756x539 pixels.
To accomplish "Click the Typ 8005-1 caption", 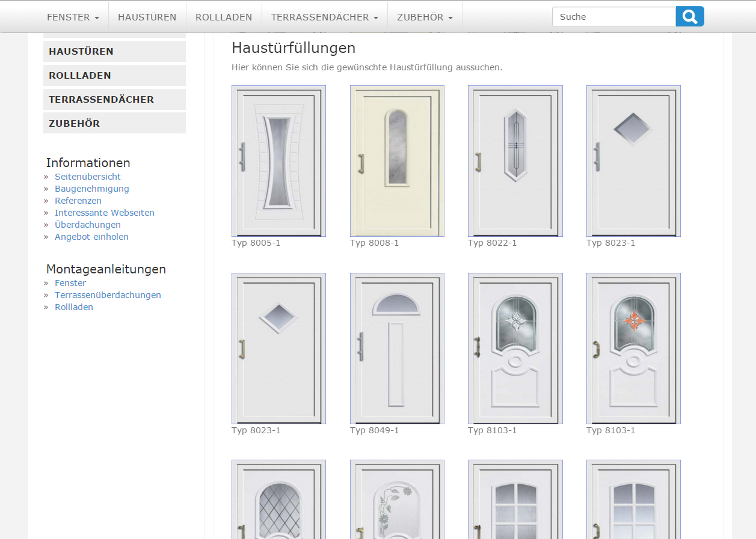I will pyautogui.click(x=256, y=243).
